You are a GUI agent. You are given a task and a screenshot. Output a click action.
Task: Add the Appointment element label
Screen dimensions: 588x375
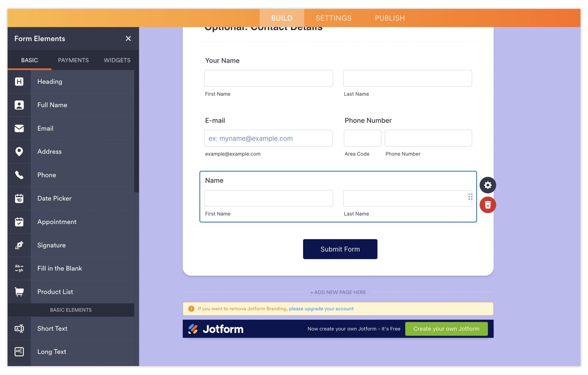tap(57, 222)
